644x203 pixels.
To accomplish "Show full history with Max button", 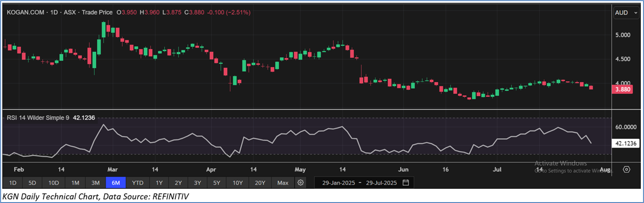I will [x=283, y=183].
